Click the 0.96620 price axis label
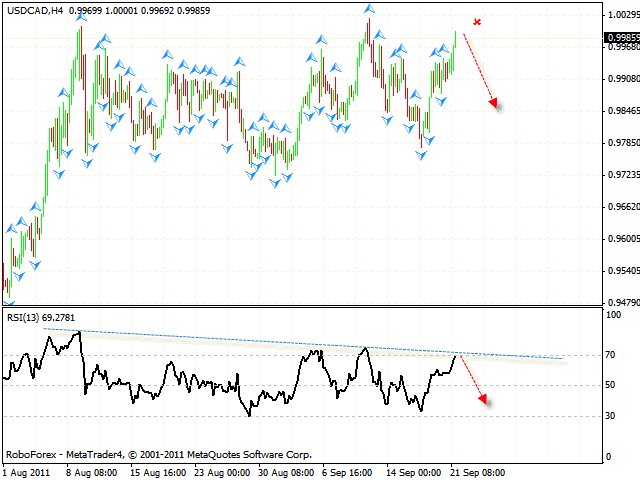640x480 pixels. click(624, 207)
